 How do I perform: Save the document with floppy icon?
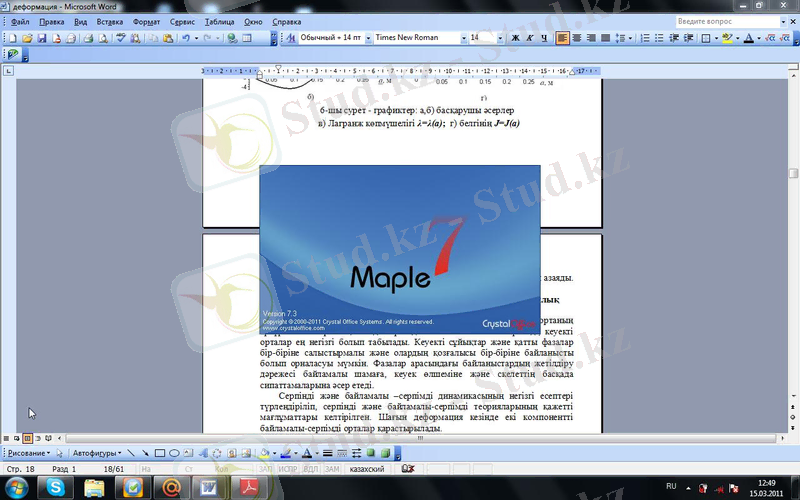point(42,38)
